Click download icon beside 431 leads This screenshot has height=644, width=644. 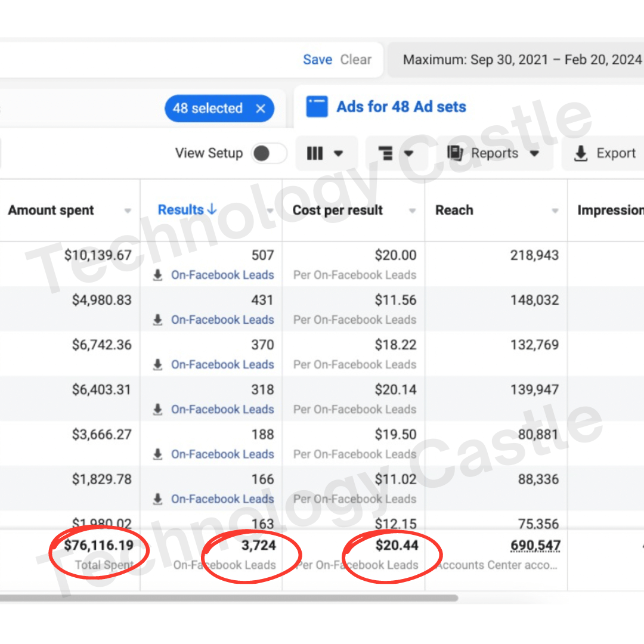[158, 320]
